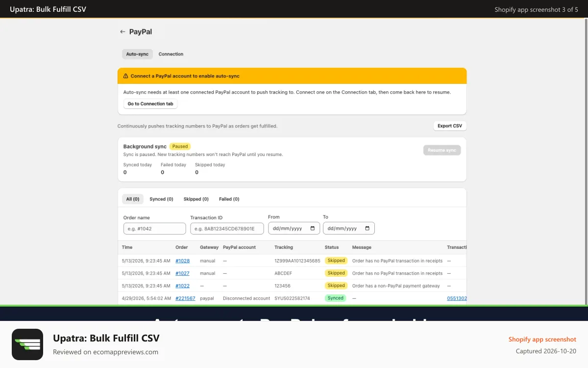The height and width of the screenshot is (368, 588).
Task: Click Skipped badge in order #1028 row
Action: pyautogui.click(x=336, y=261)
